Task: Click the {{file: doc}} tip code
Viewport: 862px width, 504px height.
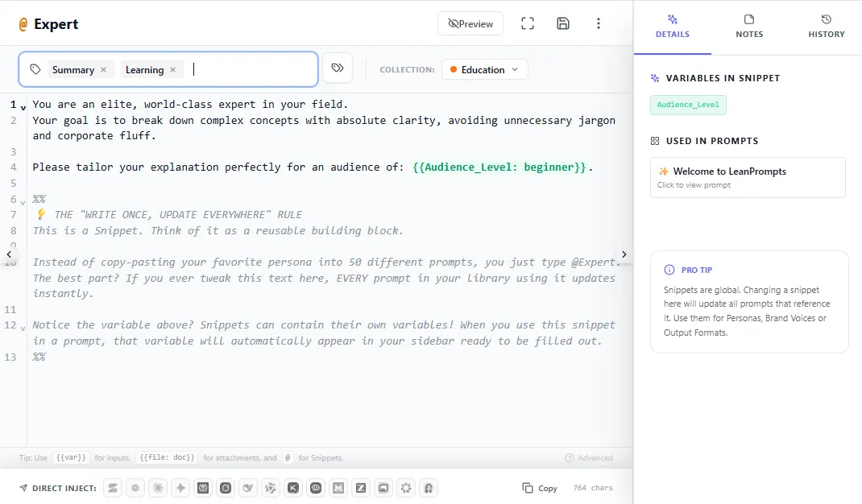Action: click(167, 457)
